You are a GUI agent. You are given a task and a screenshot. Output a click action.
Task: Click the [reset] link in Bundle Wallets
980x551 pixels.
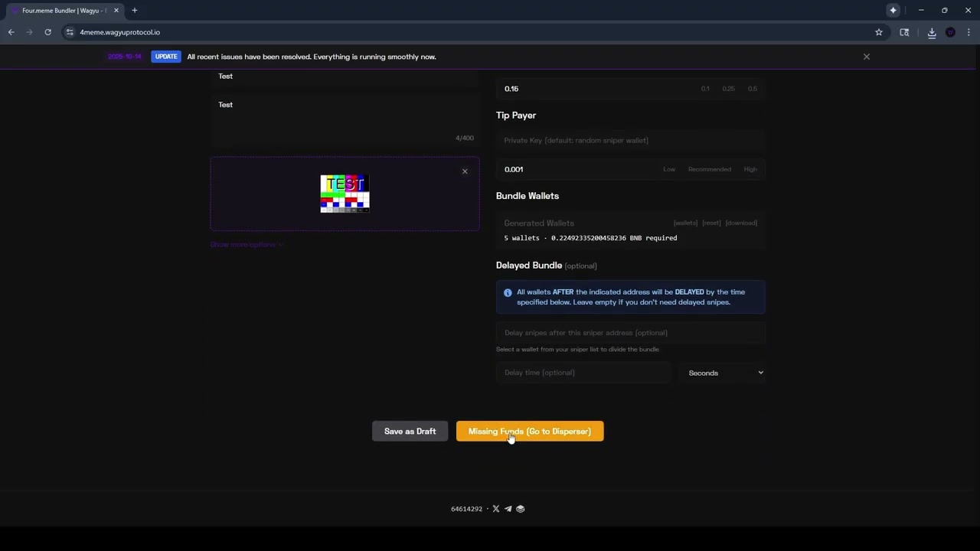(x=712, y=223)
